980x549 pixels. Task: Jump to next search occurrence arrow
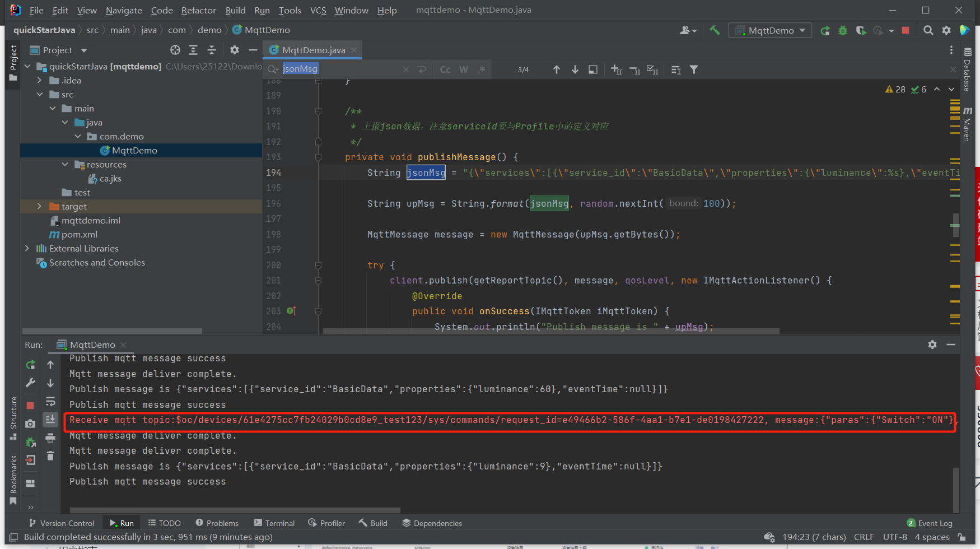[x=575, y=69]
